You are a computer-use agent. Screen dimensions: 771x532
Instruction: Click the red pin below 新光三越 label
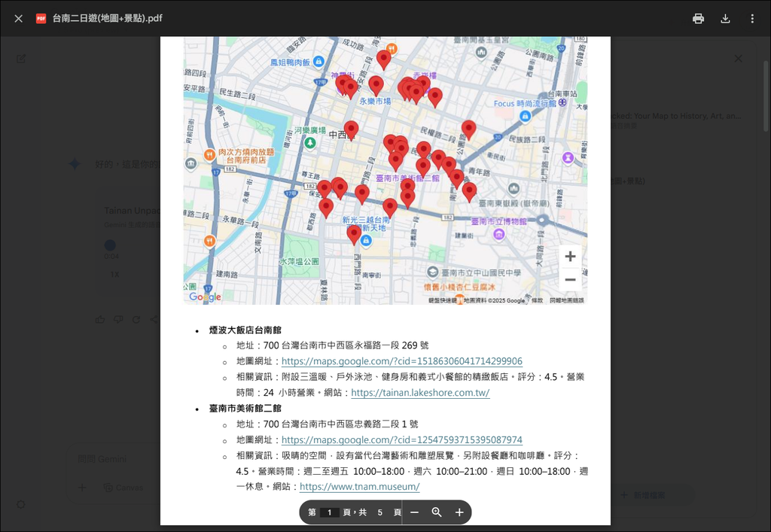[x=354, y=236]
